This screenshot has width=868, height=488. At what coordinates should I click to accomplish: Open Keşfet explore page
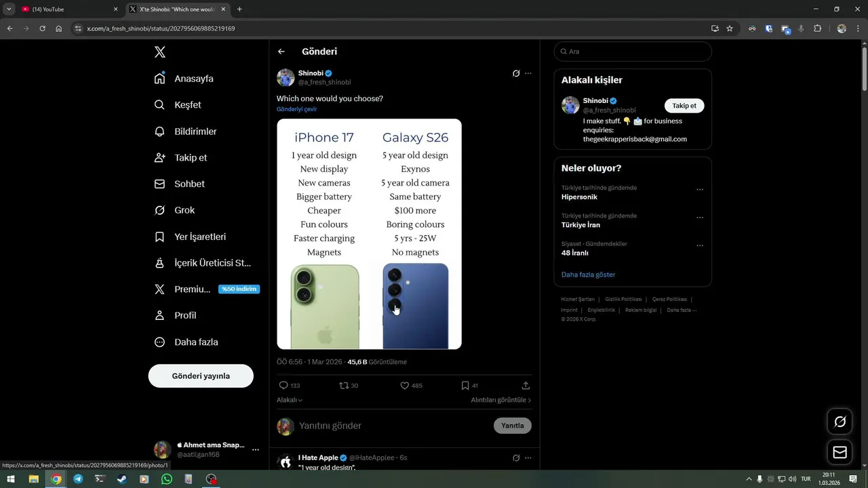pyautogui.click(x=178, y=105)
